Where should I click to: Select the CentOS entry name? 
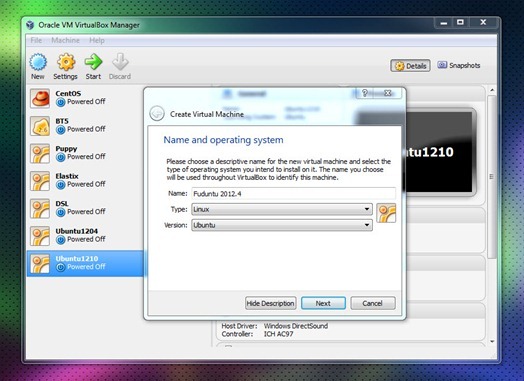(x=68, y=94)
